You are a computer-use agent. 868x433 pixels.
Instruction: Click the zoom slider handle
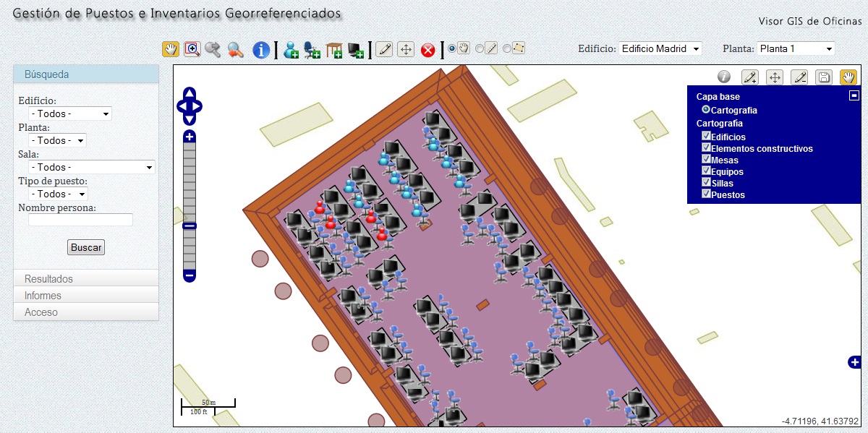pos(190,226)
